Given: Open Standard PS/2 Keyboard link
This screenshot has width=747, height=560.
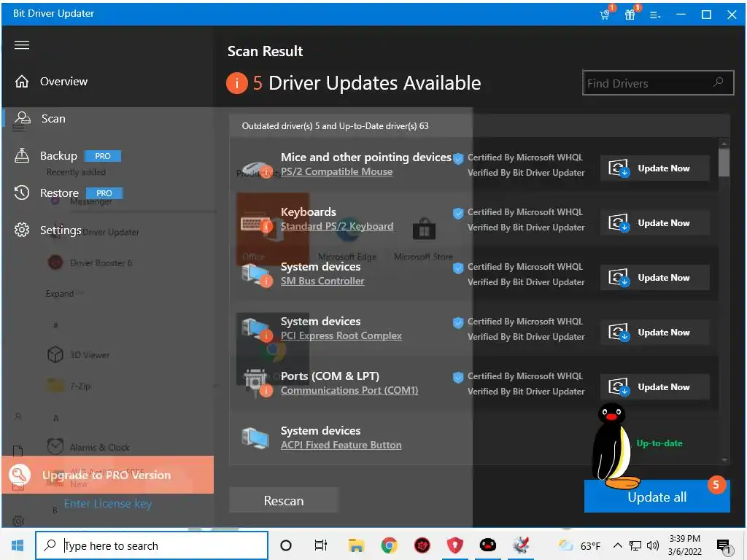Looking at the screenshot, I should pos(337,226).
